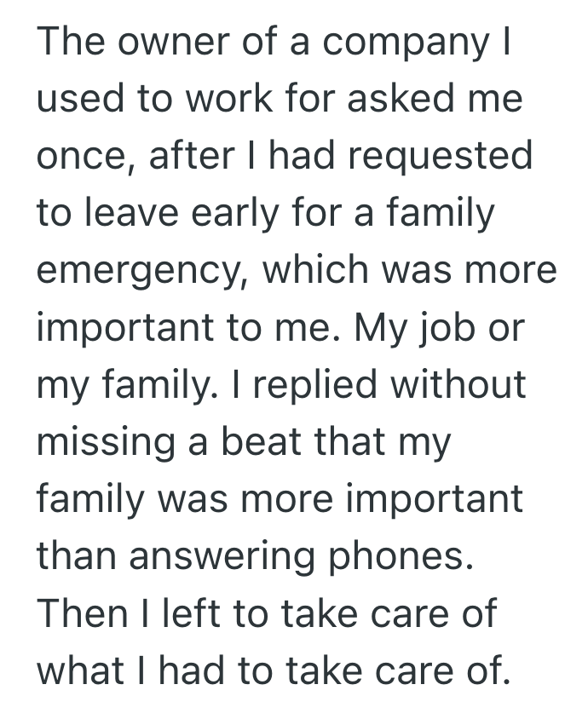Click the word "used" in the paragraph
The height and width of the screenshot is (719, 588).
(x=83, y=99)
